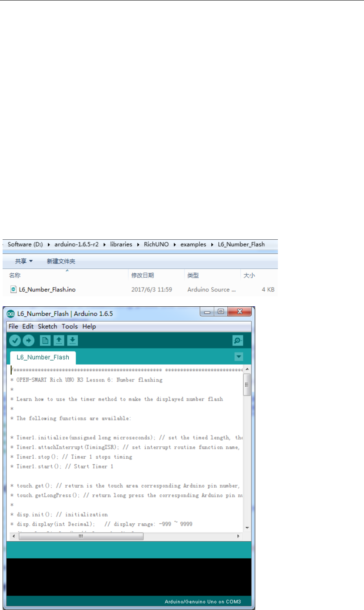
Task: Click the Arduino logo in title bar
Action: (x=10, y=313)
